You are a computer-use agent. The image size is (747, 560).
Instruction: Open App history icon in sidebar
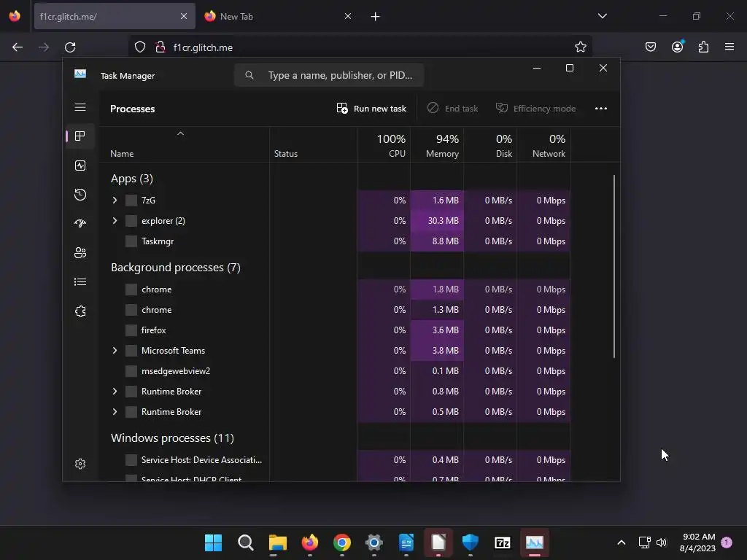click(80, 194)
